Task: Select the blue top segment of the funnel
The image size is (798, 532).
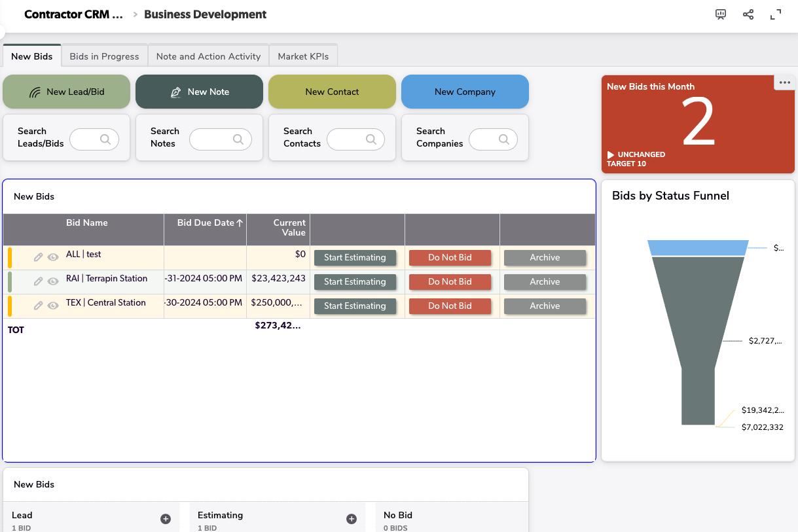Action: (697, 248)
